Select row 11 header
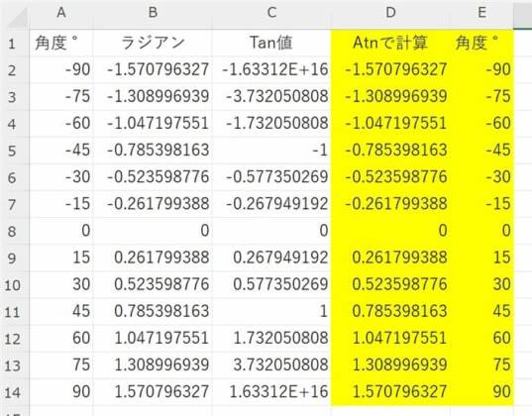This screenshot has height=416, width=532. click(12, 311)
